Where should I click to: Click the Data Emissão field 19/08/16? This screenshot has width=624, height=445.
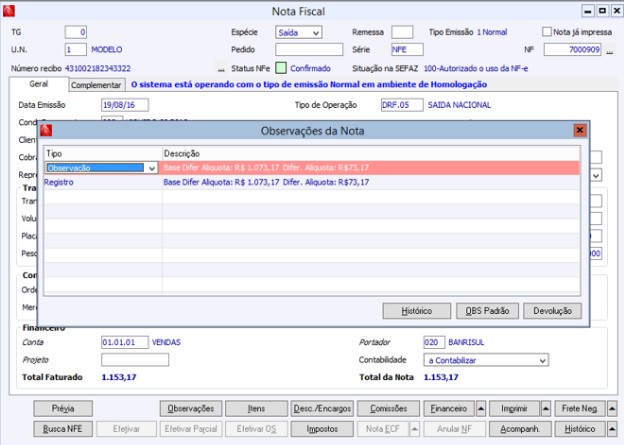125,105
